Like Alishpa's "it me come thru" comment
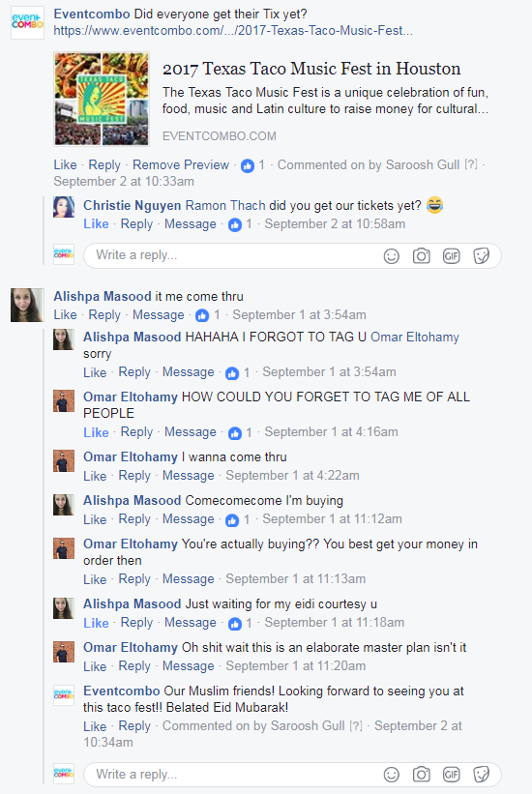Screen dimensions: 532x794 (66, 315)
